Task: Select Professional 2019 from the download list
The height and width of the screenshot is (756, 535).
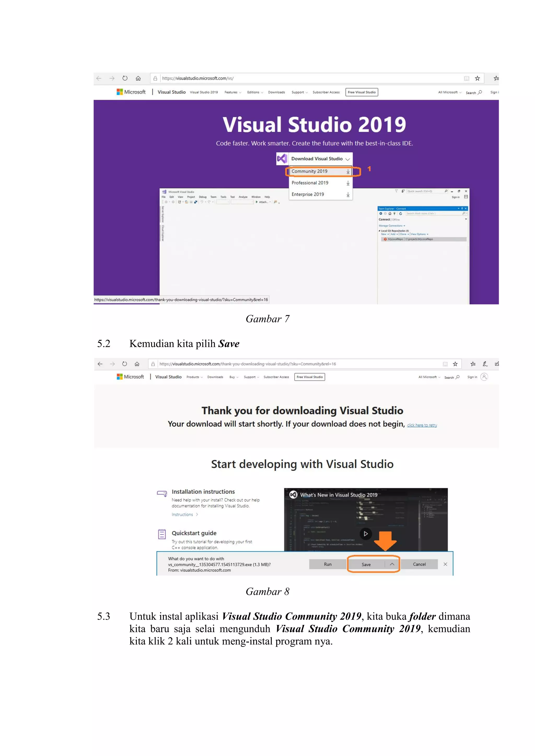Action: point(321,183)
